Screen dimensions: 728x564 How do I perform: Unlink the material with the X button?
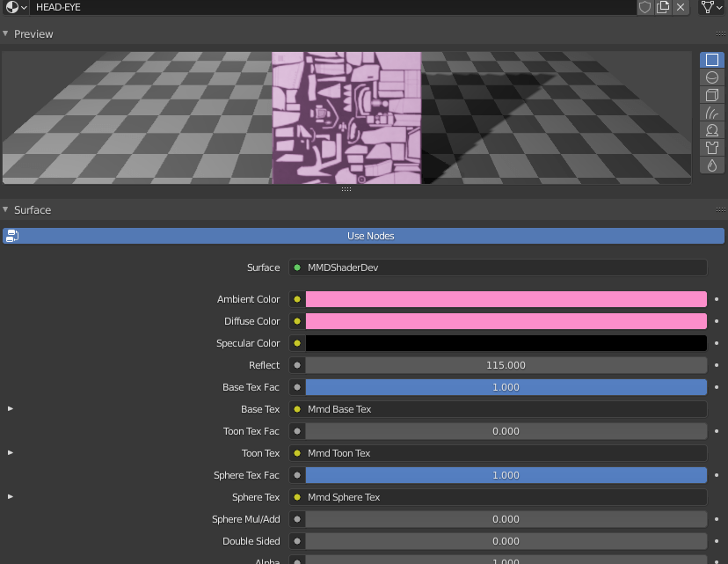[681, 7]
